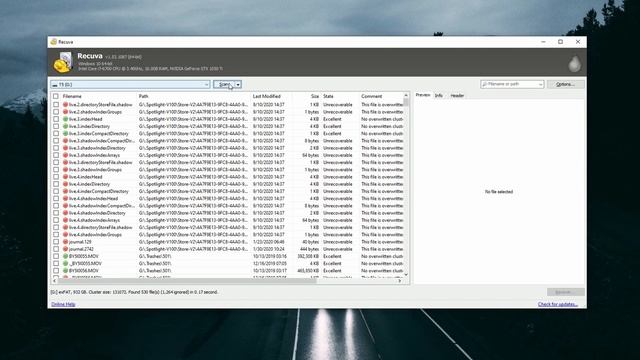Click the Recover button
The image size is (640, 360).
(566, 292)
